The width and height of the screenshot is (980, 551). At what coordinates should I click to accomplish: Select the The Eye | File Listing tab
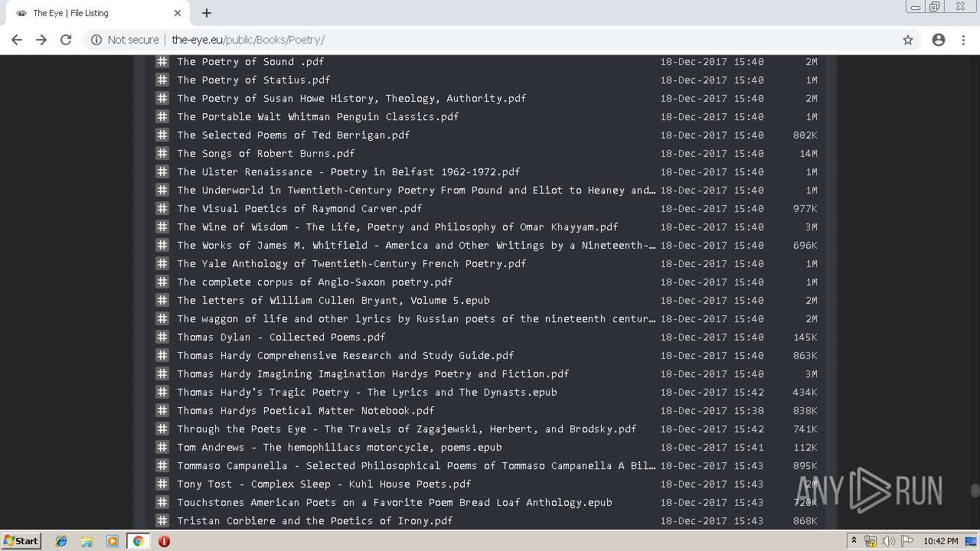click(96, 13)
